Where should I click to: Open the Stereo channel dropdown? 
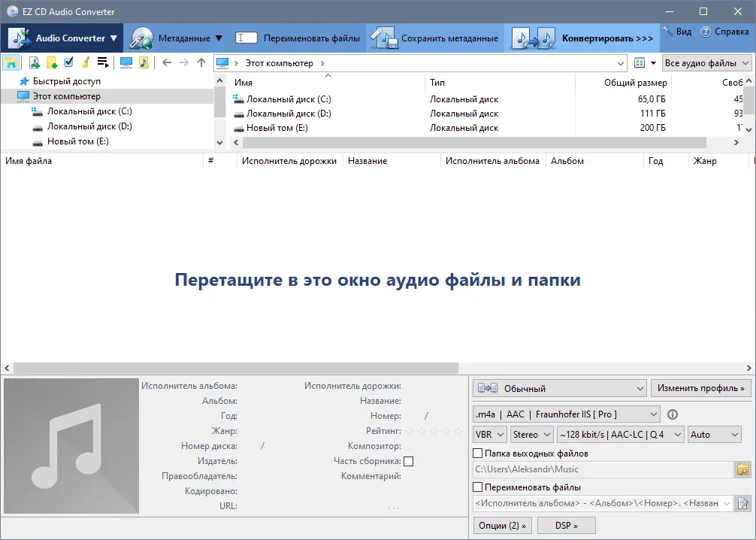531,434
